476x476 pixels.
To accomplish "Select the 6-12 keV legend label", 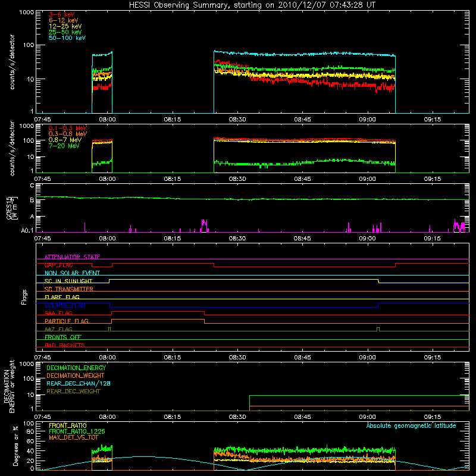I will coord(64,20).
